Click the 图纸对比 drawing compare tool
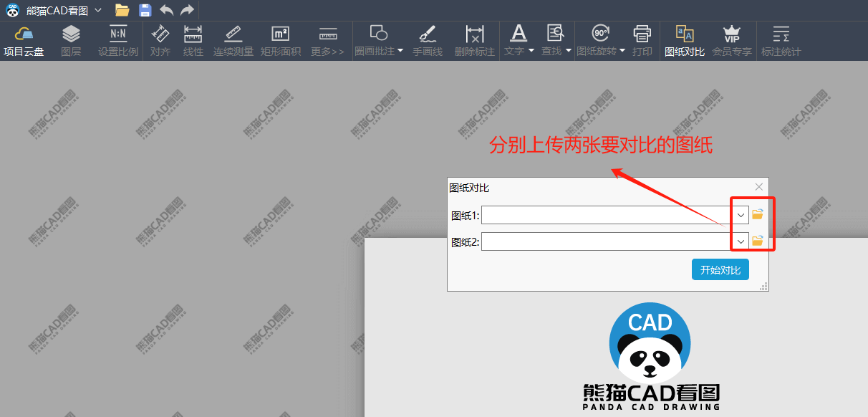Image resolution: width=868 pixels, height=417 pixels. (685, 41)
